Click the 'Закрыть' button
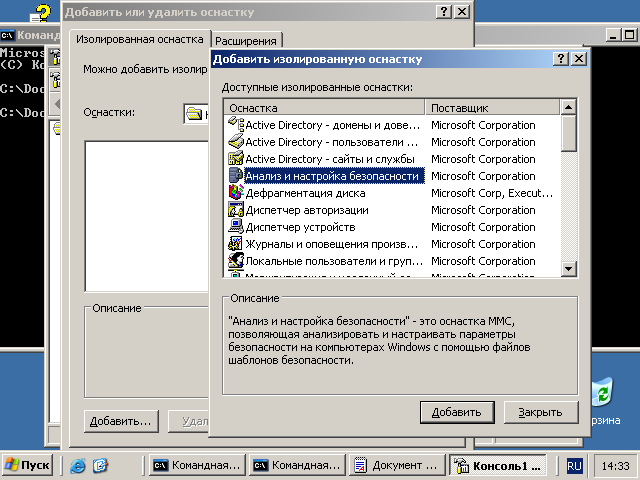Screen dimensions: 640x480 541,412
